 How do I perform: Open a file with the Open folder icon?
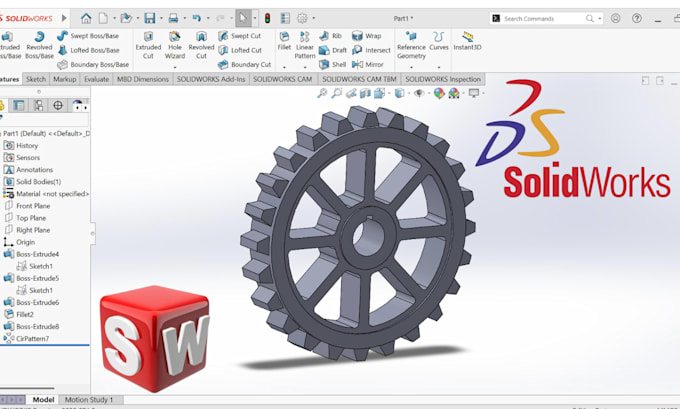pyautogui.click(x=126, y=18)
